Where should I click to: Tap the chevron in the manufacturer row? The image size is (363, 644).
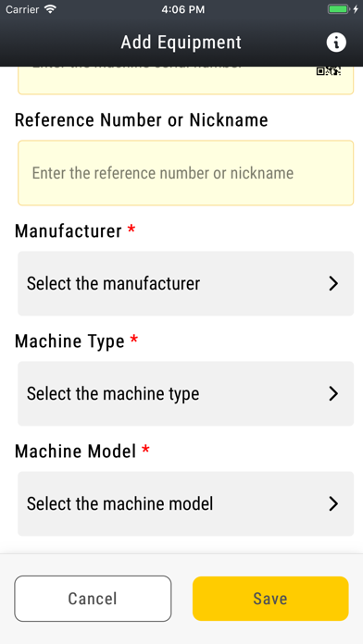pyautogui.click(x=333, y=283)
